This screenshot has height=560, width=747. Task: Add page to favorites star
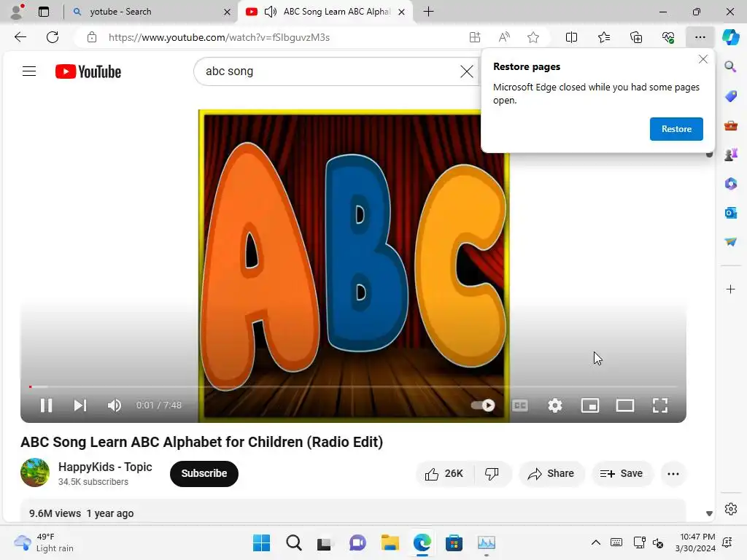(533, 37)
